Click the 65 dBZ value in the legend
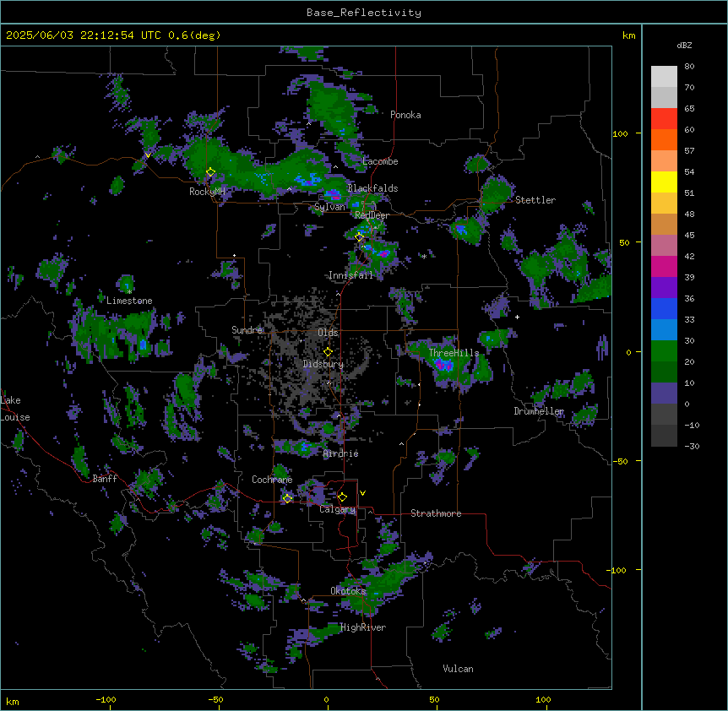Image resolution: width=728 pixels, height=711 pixels. click(689, 108)
